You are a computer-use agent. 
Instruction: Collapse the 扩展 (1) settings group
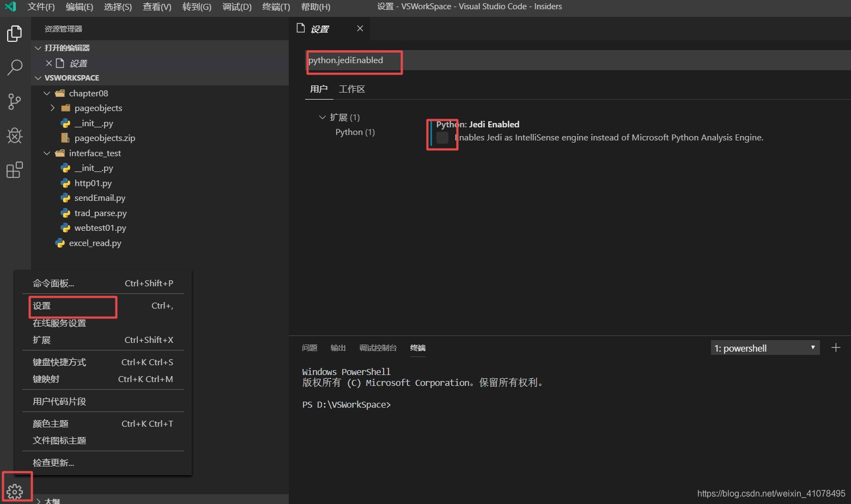point(323,117)
